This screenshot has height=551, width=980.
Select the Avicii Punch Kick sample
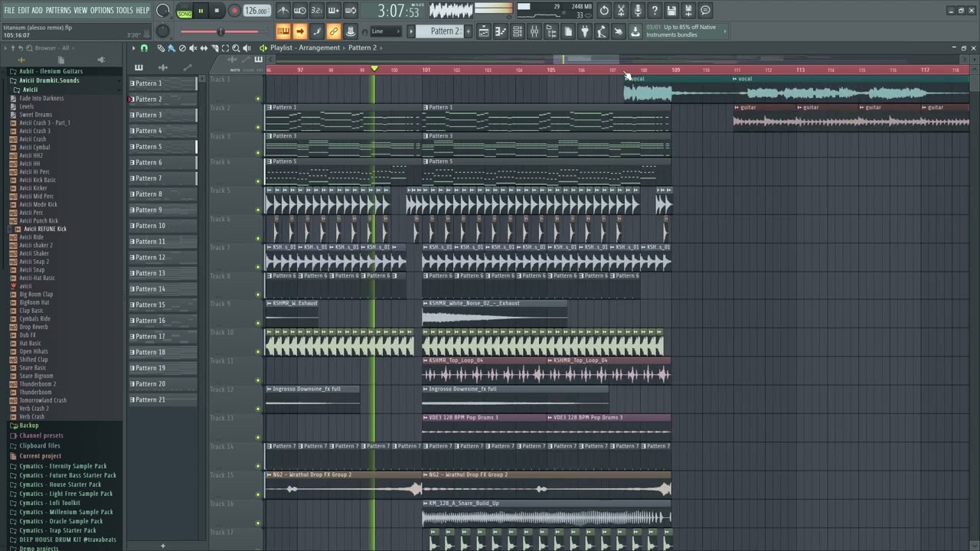click(38, 221)
